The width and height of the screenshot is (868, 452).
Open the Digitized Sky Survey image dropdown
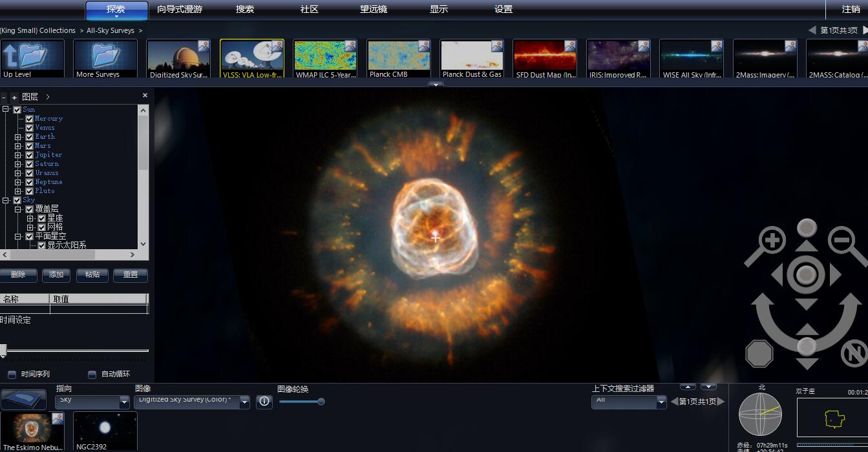[x=244, y=402]
